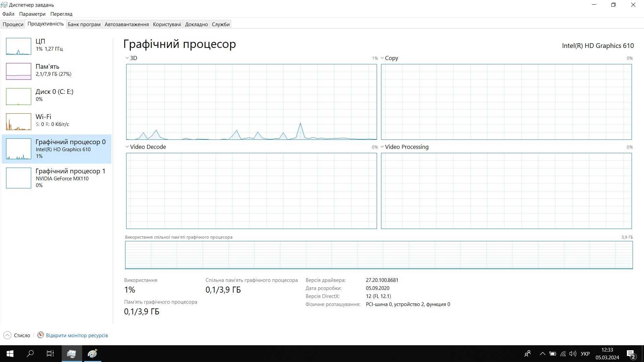Open the 3D engine dropdown chevron
This screenshot has width=644, height=362.
point(127,58)
